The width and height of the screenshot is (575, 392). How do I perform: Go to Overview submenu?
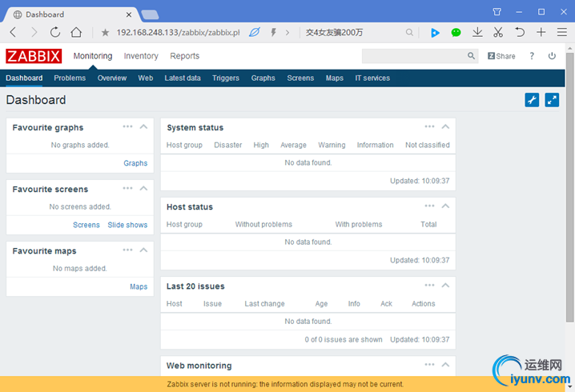pos(112,78)
